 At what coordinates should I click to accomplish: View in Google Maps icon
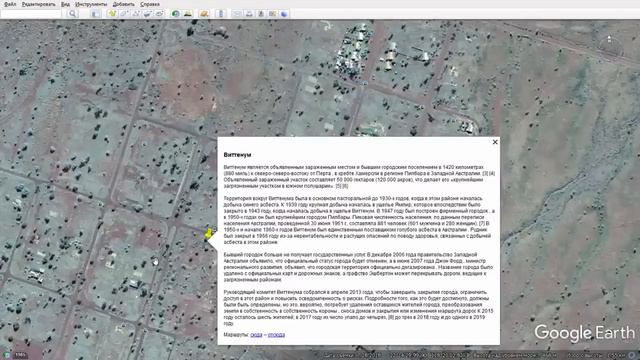pyautogui.click(x=272, y=13)
